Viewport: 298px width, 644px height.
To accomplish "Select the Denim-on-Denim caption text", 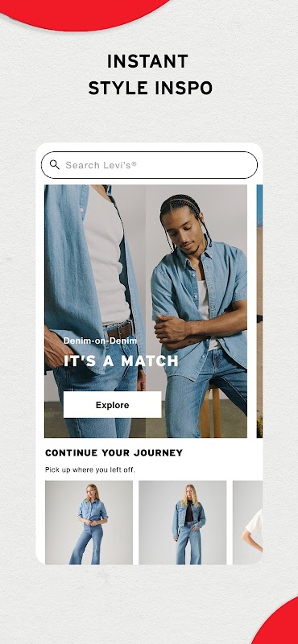I will coord(101,341).
